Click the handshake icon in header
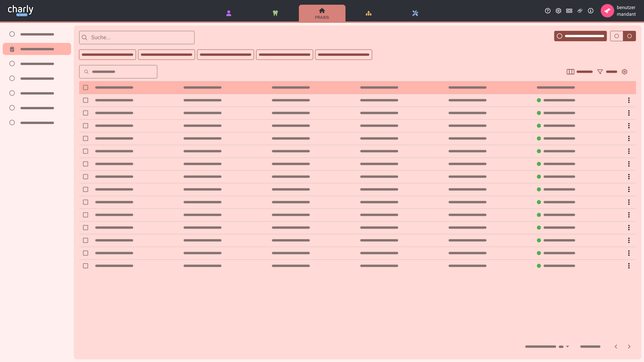Viewport: 644px width, 362px height. (580, 11)
